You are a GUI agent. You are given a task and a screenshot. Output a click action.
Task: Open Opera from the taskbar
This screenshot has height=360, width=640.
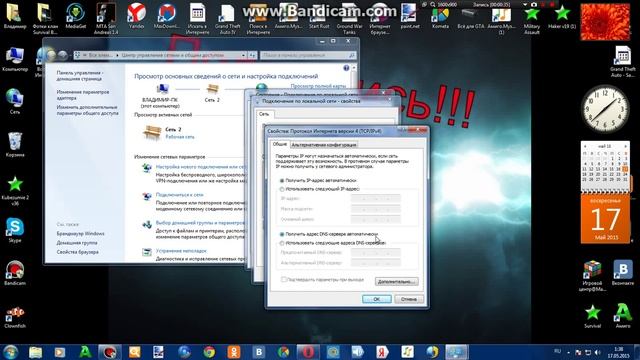pos(308,352)
